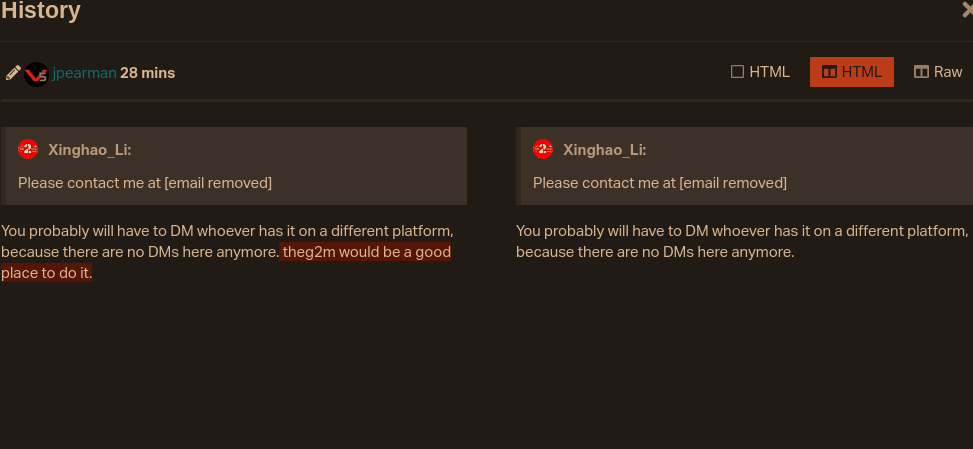Click the right quote's email removed text
Viewport: 973px width, 449px height.
click(x=733, y=183)
